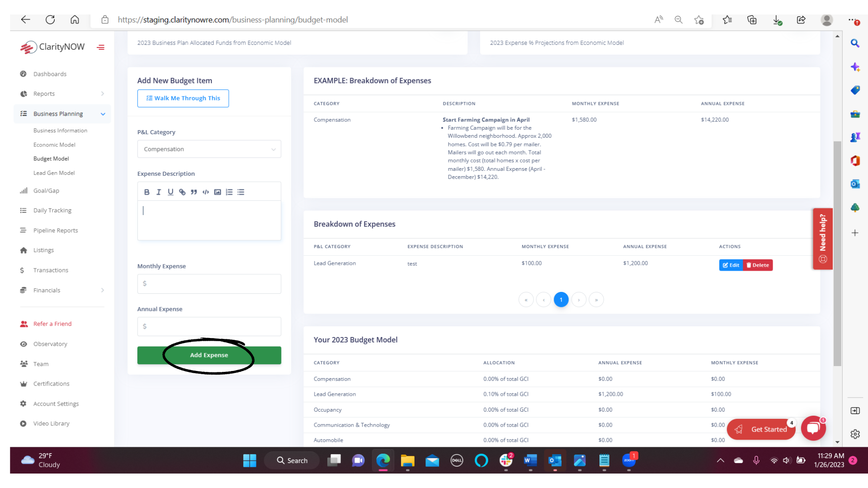Click the Delete action for Lead Generation expense
The height and width of the screenshot is (488, 868).
pos(758,264)
